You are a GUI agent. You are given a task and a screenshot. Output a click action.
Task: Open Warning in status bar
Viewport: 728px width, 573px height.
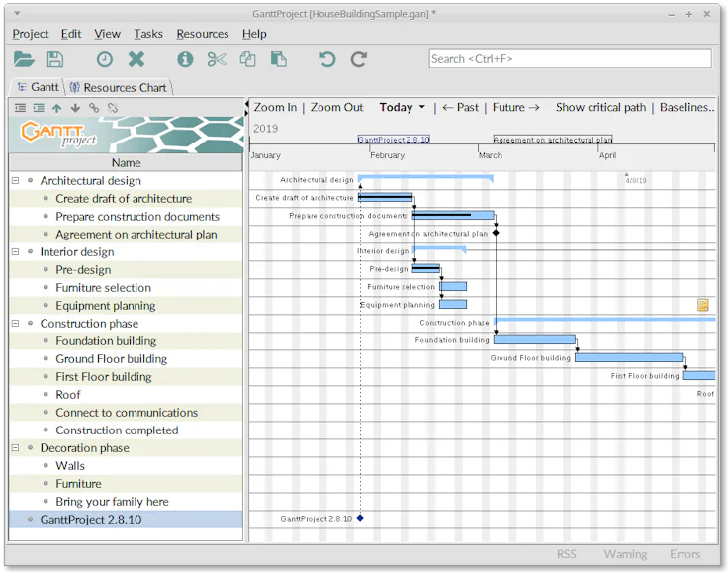625,554
